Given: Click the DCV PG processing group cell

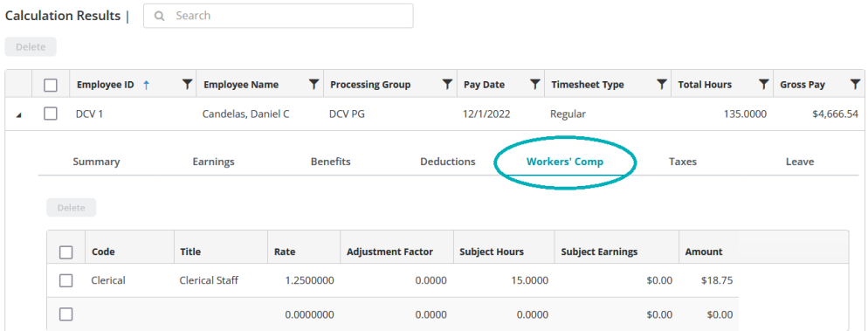Looking at the screenshot, I should click(x=348, y=114).
